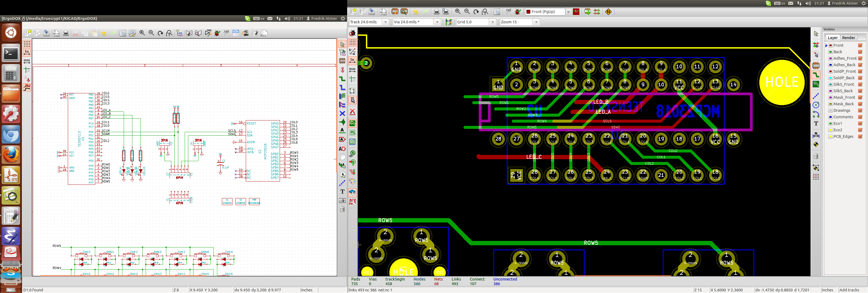868x293 pixels.
Task: Click the Generate BOM icon in schematic toolbar
Action: tap(235, 33)
